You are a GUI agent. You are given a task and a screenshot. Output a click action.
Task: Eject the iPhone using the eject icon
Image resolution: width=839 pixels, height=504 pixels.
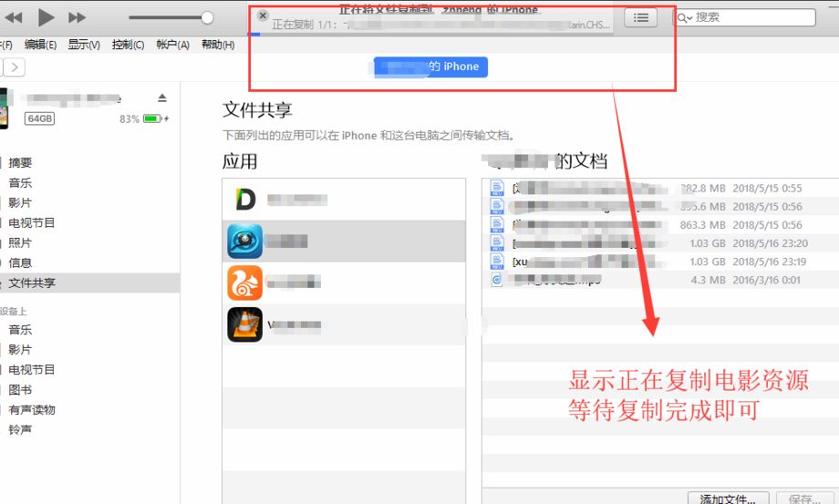162,98
